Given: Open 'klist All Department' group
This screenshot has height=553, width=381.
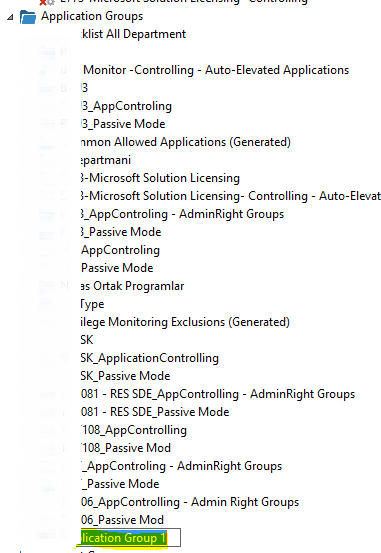Looking at the screenshot, I should click(133, 34).
